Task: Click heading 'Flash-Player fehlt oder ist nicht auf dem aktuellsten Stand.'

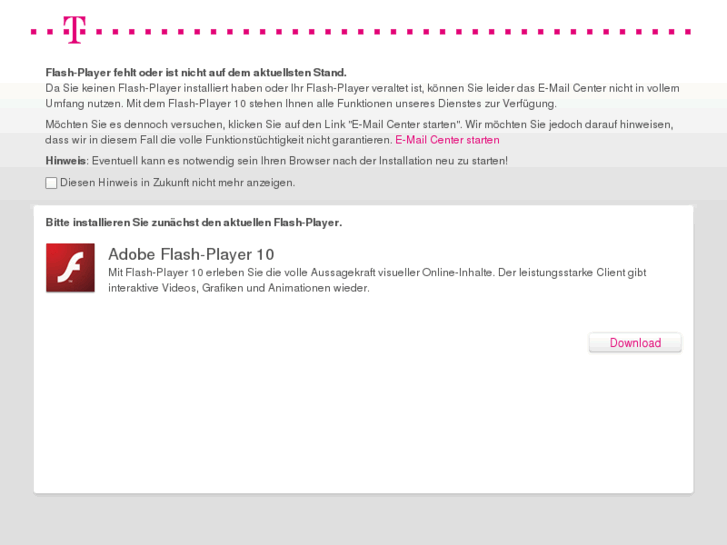Action: tap(196, 73)
